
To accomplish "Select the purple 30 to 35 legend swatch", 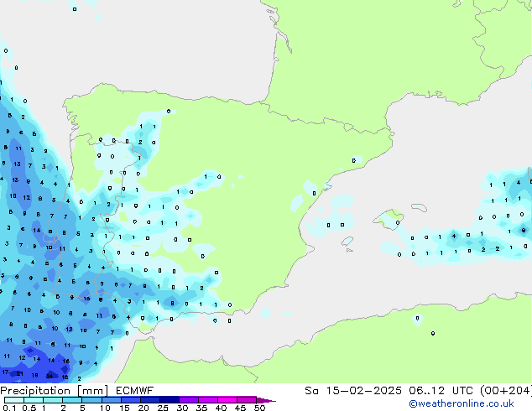I will click(x=188, y=400).
